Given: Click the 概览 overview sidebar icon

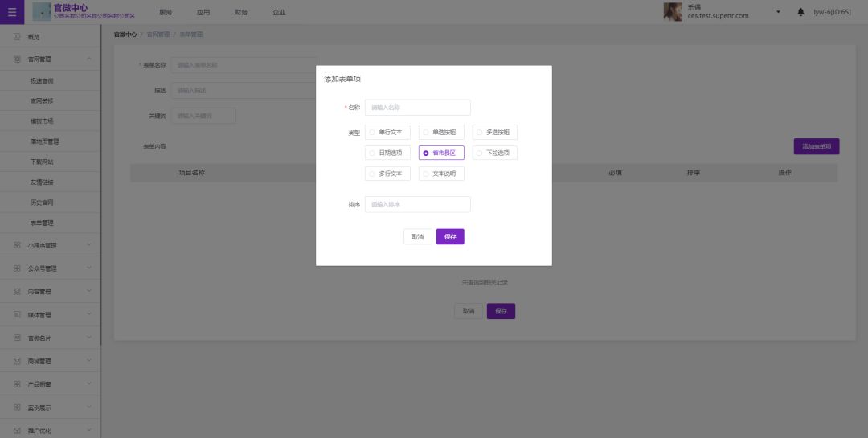Looking at the screenshot, I should [x=17, y=37].
